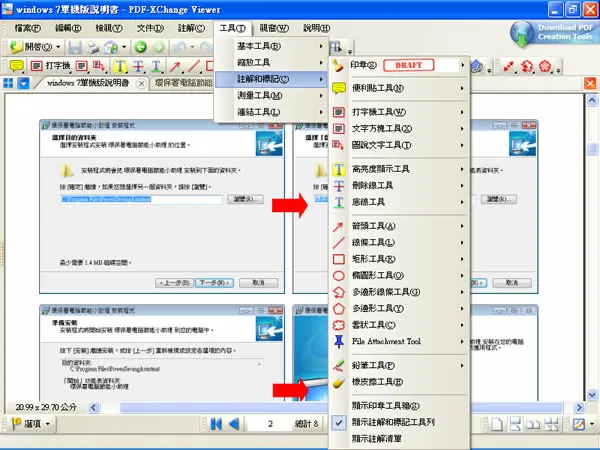Click the green back navigation arrow
This screenshot has width=600, height=450.
click(140, 47)
